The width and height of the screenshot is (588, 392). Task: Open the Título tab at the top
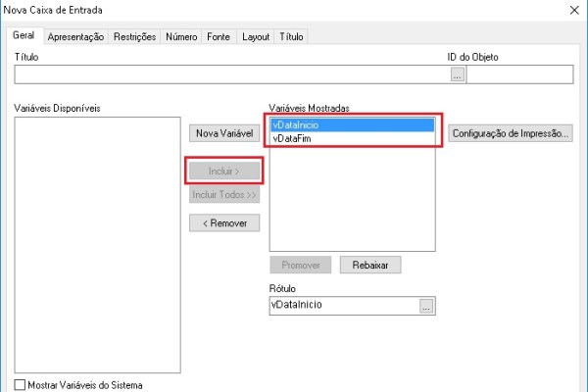coord(291,36)
